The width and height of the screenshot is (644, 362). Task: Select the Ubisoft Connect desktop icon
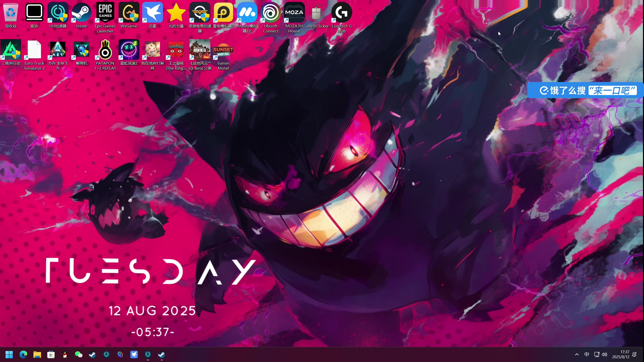[x=271, y=18]
